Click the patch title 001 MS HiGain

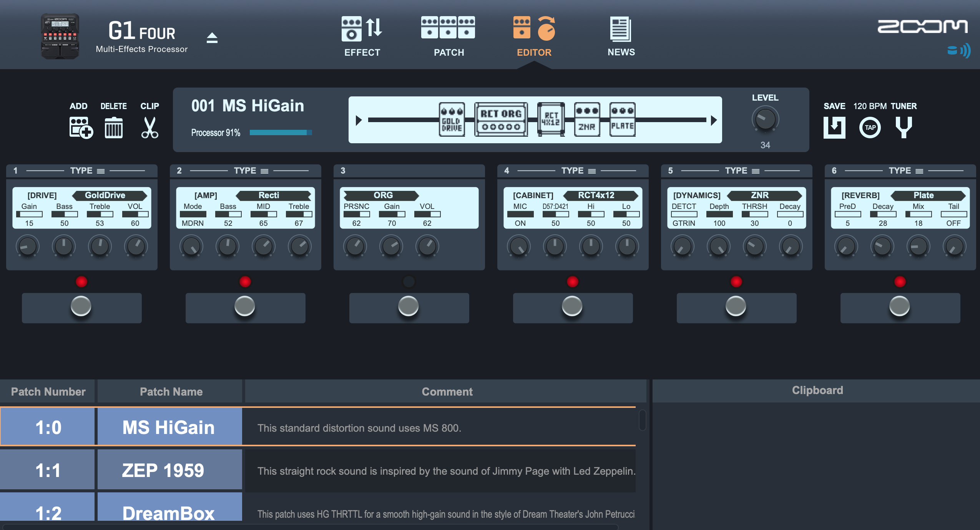pyautogui.click(x=247, y=106)
